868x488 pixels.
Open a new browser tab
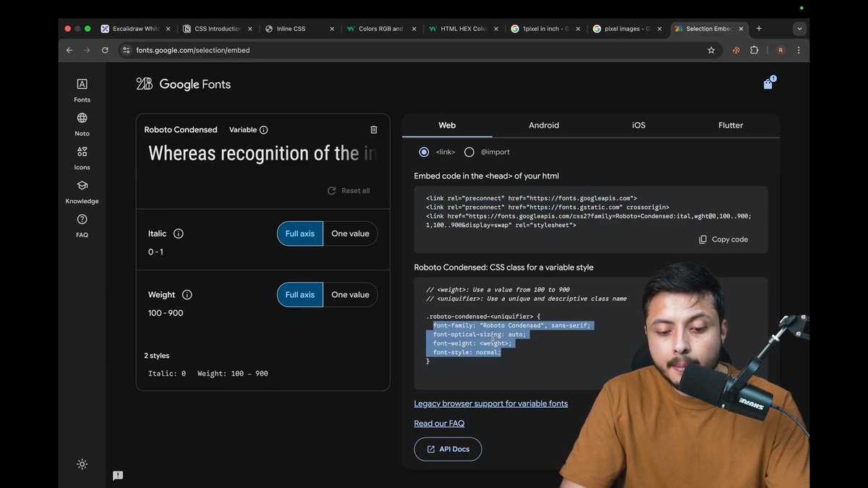(x=759, y=29)
